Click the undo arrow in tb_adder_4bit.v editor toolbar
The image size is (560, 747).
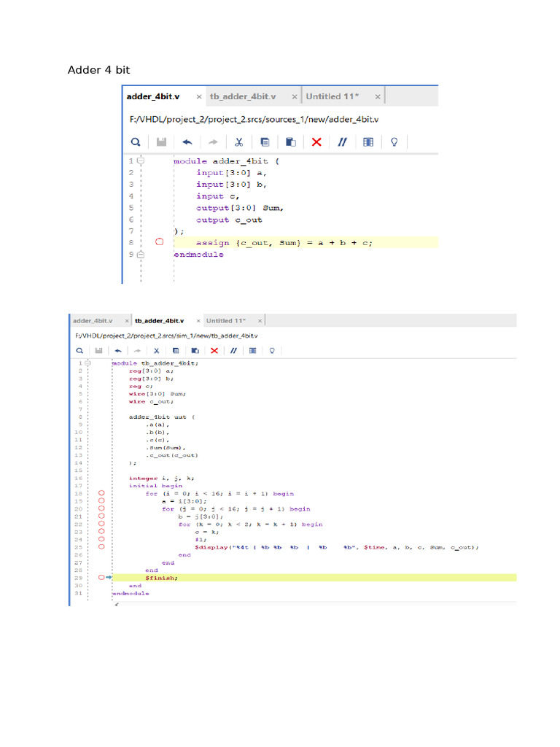(x=118, y=351)
